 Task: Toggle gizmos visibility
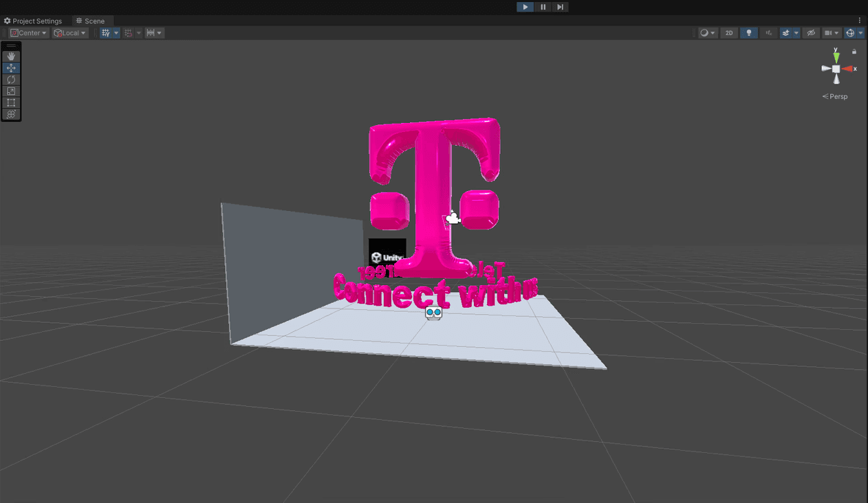coord(850,33)
